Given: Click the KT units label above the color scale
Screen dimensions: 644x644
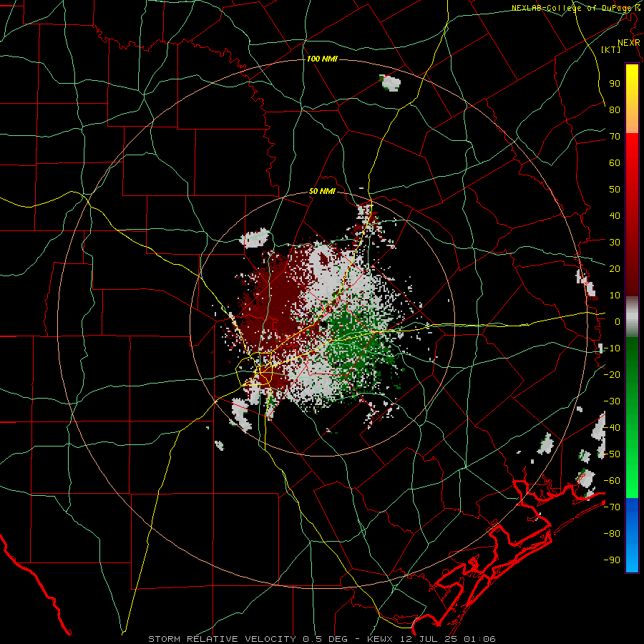Looking at the screenshot, I should coord(611,49).
